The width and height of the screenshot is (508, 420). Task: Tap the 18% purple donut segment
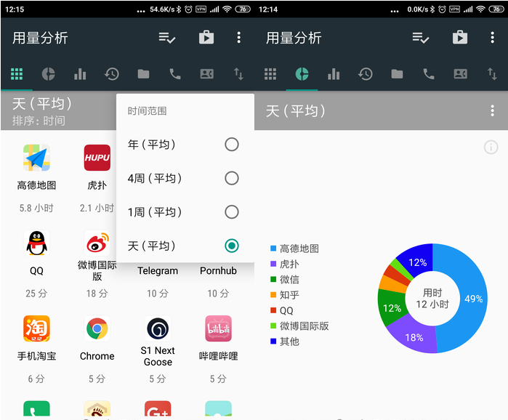tap(414, 337)
